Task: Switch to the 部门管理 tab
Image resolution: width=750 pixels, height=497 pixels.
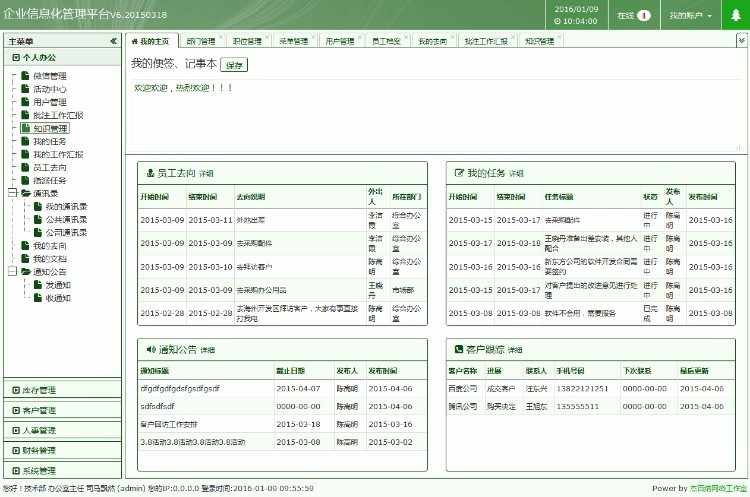Action: (201, 41)
